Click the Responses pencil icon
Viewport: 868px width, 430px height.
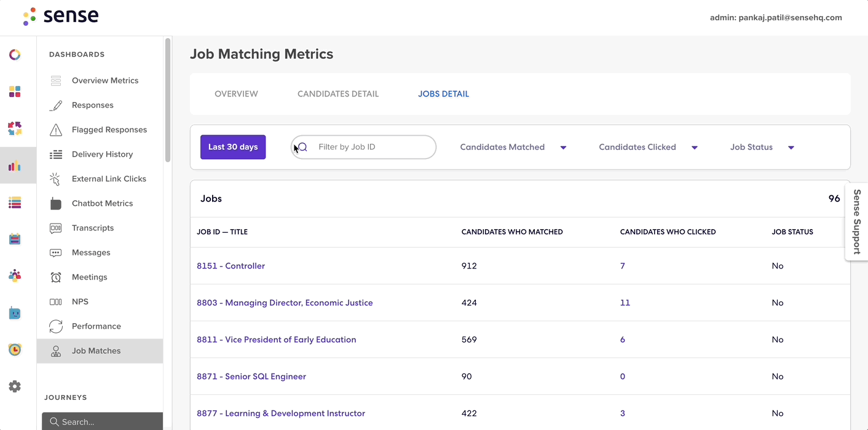56,105
